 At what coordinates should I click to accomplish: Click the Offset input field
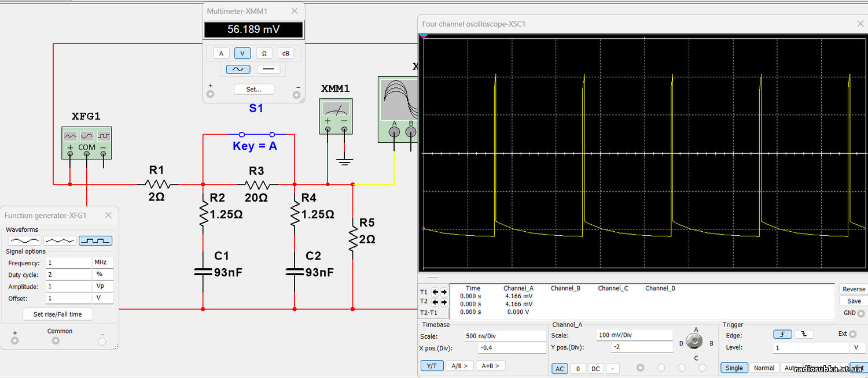pyautogui.click(x=68, y=298)
